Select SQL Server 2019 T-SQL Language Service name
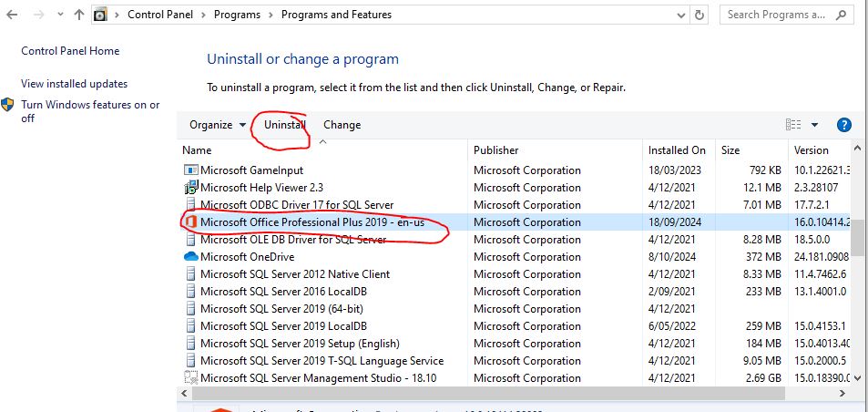The height and width of the screenshot is (412, 868). (x=322, y=361)
